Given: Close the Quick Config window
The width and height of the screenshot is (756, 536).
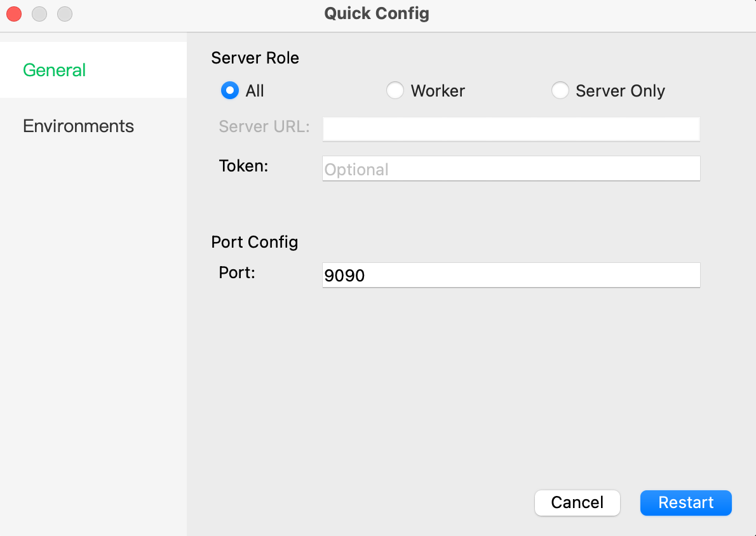Looking at the screenshot, I should point(14,14).
